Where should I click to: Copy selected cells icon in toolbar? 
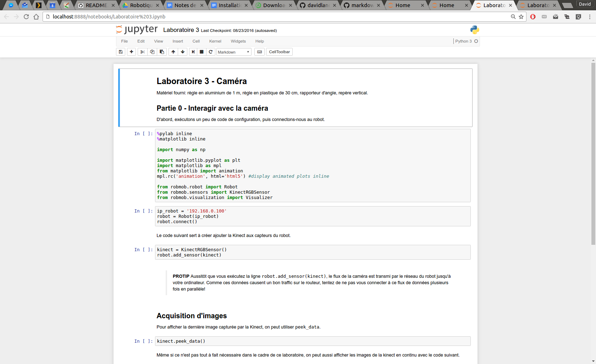(x=152, y=52)
